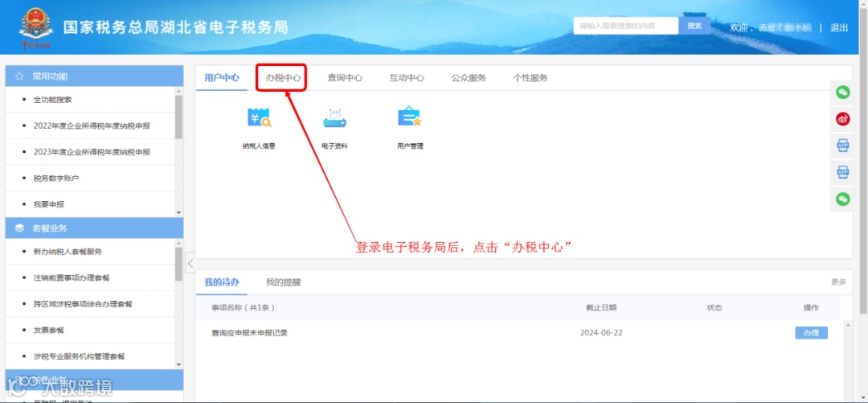The width and height of the screenshot is (868, 403).
Task: Click the 套餐业务 section header
Action: tap(94, 228)
